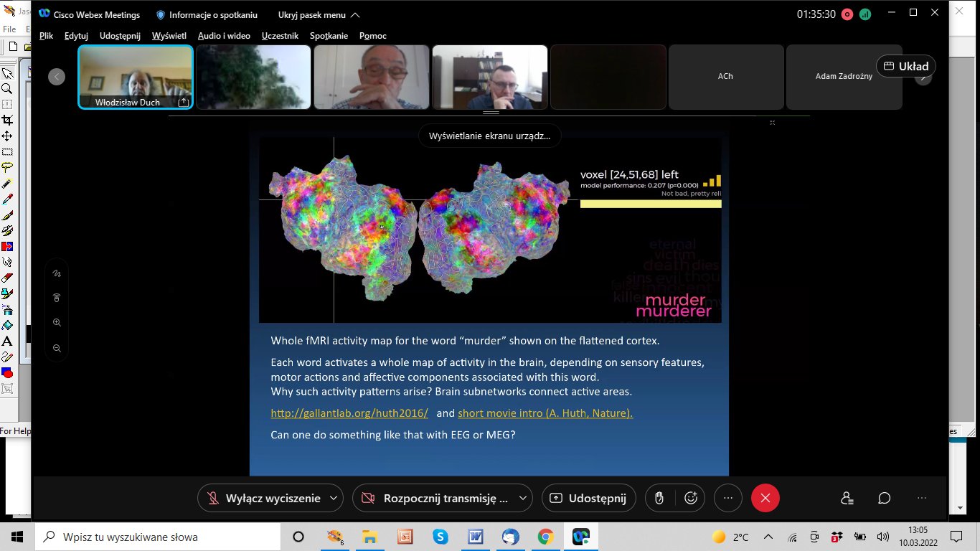Click the Windows taskbar search field
Screen dimensions: 980x551
point(158,537)
